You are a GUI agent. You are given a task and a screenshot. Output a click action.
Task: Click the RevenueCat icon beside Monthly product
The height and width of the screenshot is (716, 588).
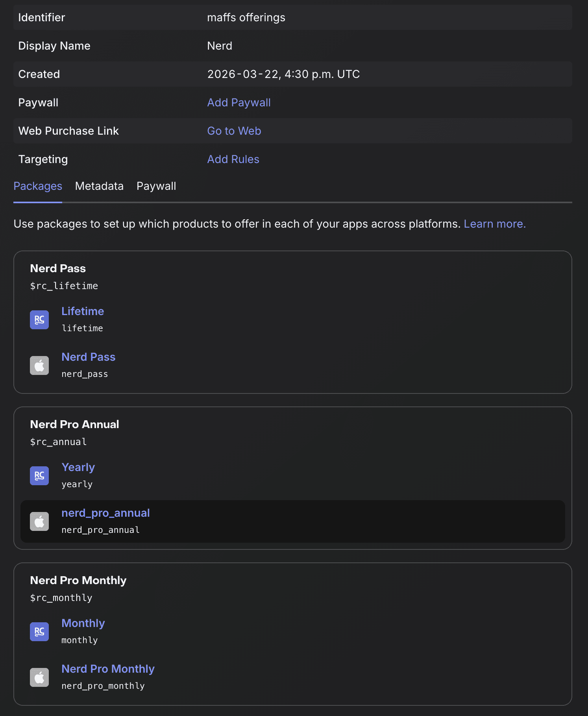[39, 631]
